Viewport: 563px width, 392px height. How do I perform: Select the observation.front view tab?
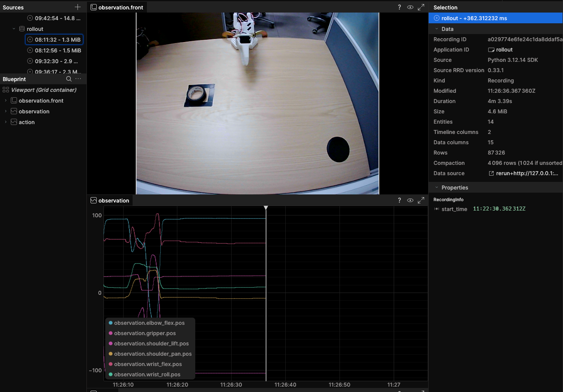click(x=117, y=7)
